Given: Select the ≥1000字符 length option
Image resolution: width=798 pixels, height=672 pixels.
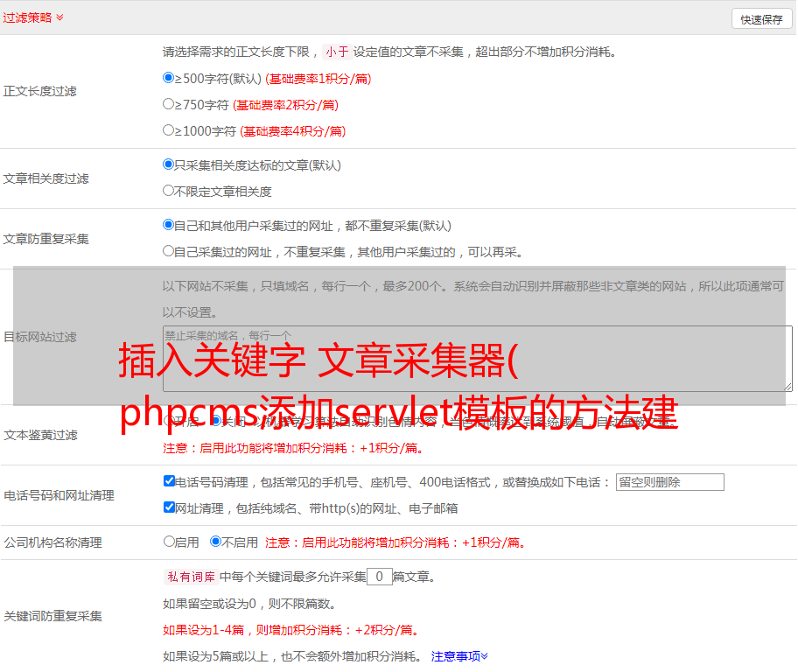Looking at the screenshot, I should point(169,130).
